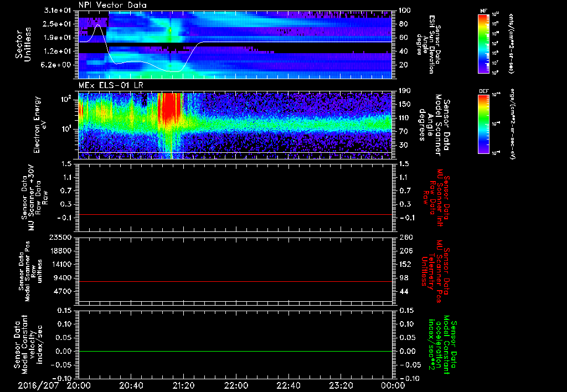
Task: Click the DEF label above color bar
Action: pos(483,91)
